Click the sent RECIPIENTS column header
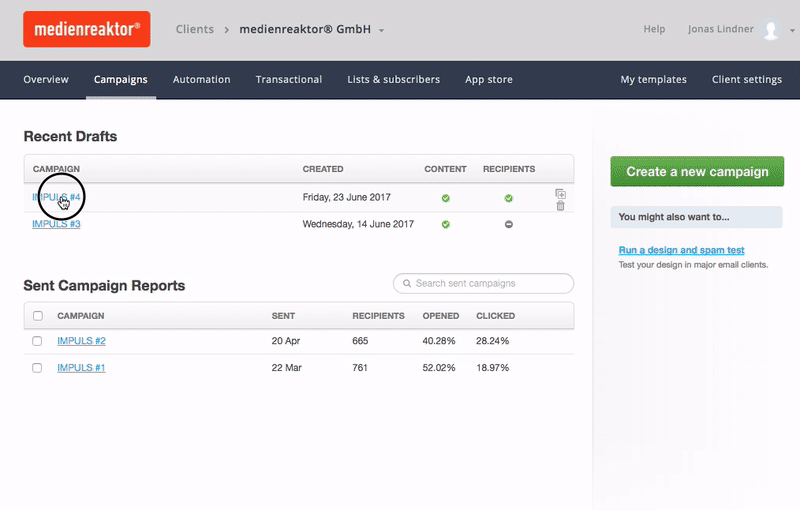This screenshot has height=510, width=800. coord(378,316)
